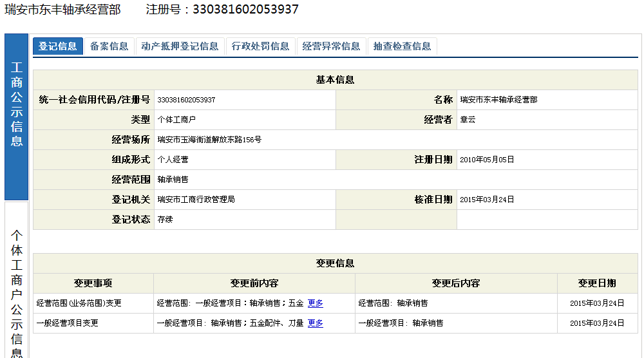Viewport: 644px width, 358px height.
Task: Open the 抽查检查信息 tab
Action: (x=402, y=46)
